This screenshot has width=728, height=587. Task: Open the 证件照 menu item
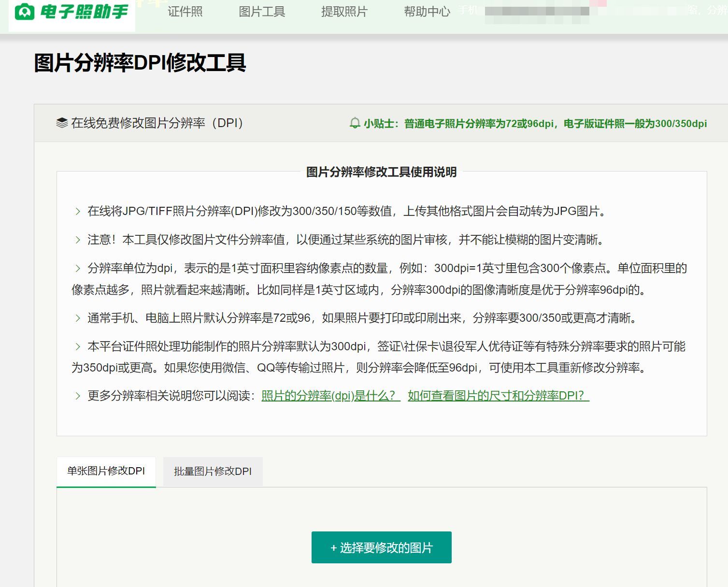coord(186,11)
